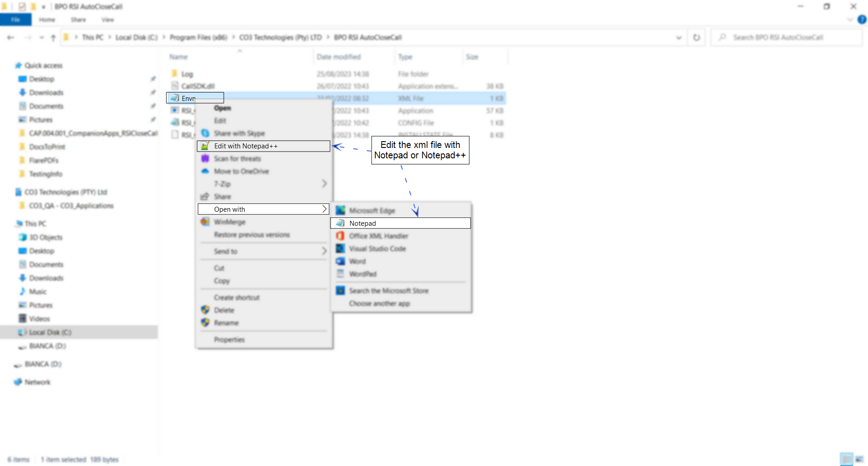Click the Music note icon in the sidebar
Screen dimensions: 868x466
click(23, 291)
